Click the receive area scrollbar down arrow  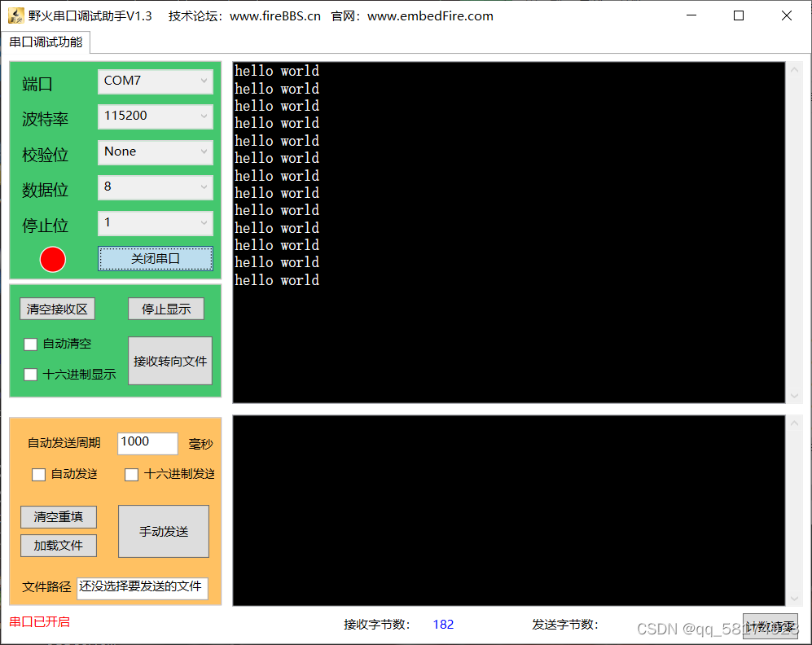(795, 396)
